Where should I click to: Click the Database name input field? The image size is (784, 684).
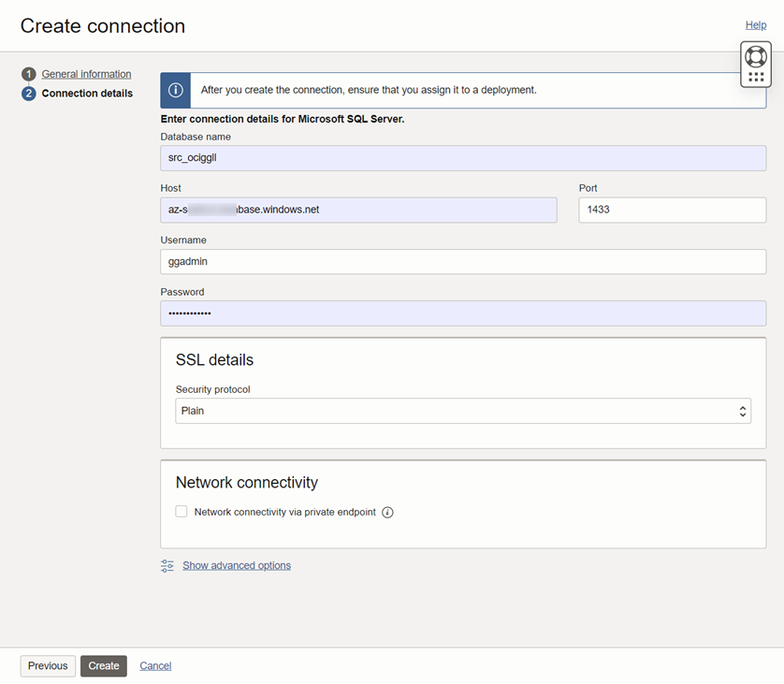(x=463, y=157)
